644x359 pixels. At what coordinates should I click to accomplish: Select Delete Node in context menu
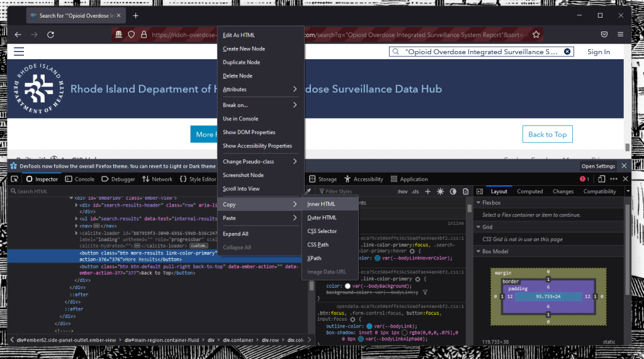[x=237, y=76]
